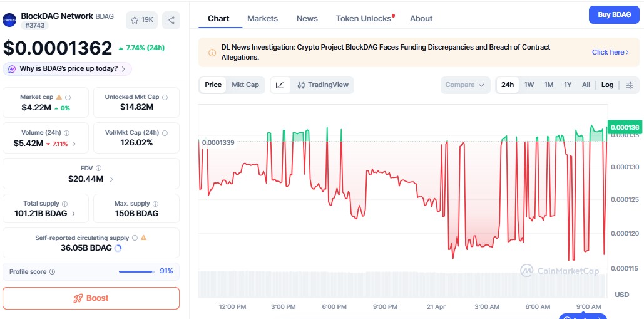
Task: Click the 150B BDAG max supply value
Action: pyautogui.click(x=136, y=213)
